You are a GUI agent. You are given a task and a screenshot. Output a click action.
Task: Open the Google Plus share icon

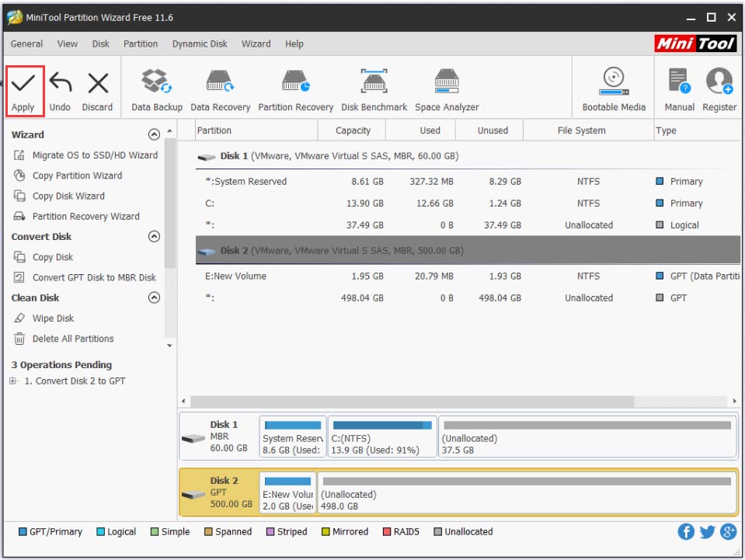click(728, 531)
